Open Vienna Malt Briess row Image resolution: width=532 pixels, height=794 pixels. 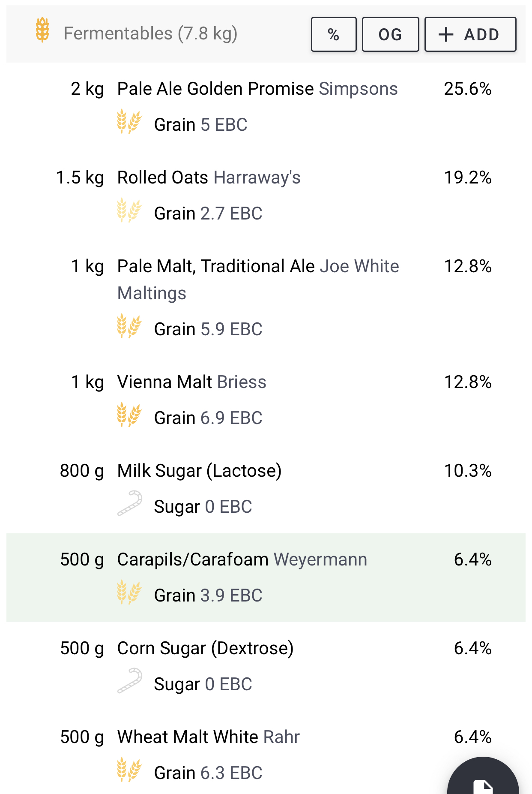tap(266, 400)
